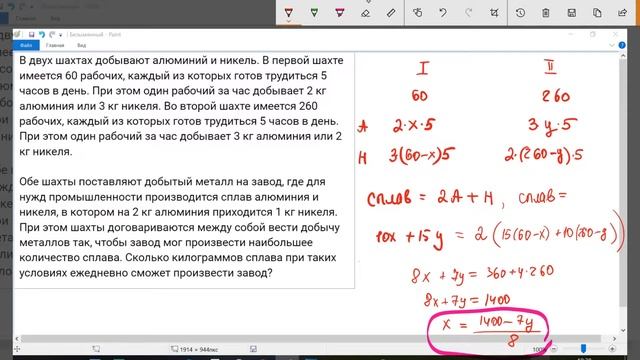Click the selection size status icon
640x360 pixels.
96,349
